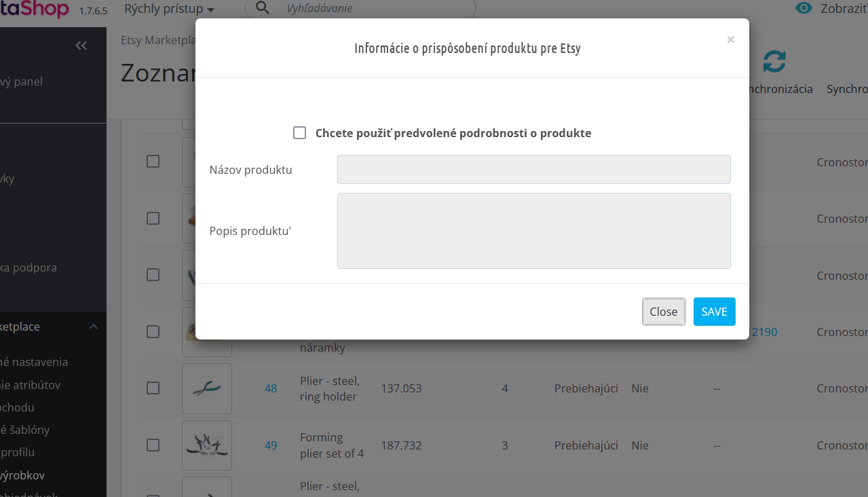
Task: Click the search magnifier icon
Action: [x=263, y=9]
